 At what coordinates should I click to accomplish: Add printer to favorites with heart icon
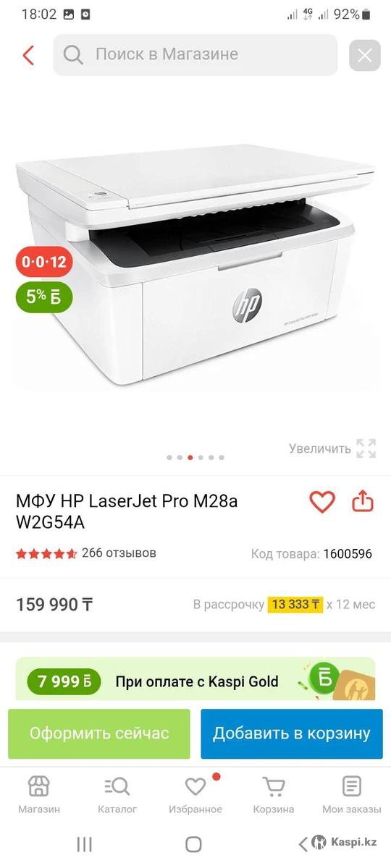tap(322, 501)
